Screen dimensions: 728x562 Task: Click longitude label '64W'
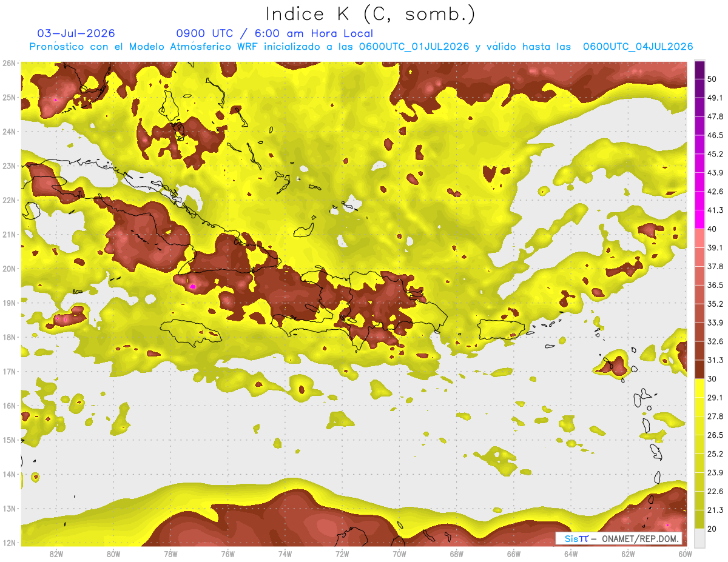(x=571, y=554)
